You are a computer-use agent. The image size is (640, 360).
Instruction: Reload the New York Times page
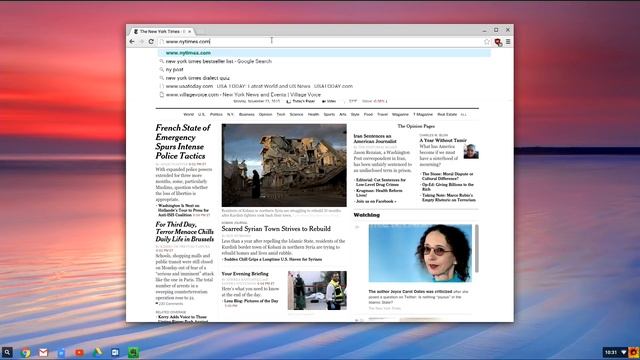151,42
